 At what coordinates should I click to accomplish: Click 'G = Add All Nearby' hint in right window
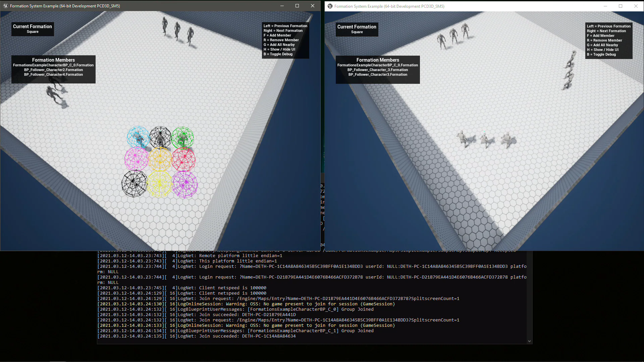point(602,45)
